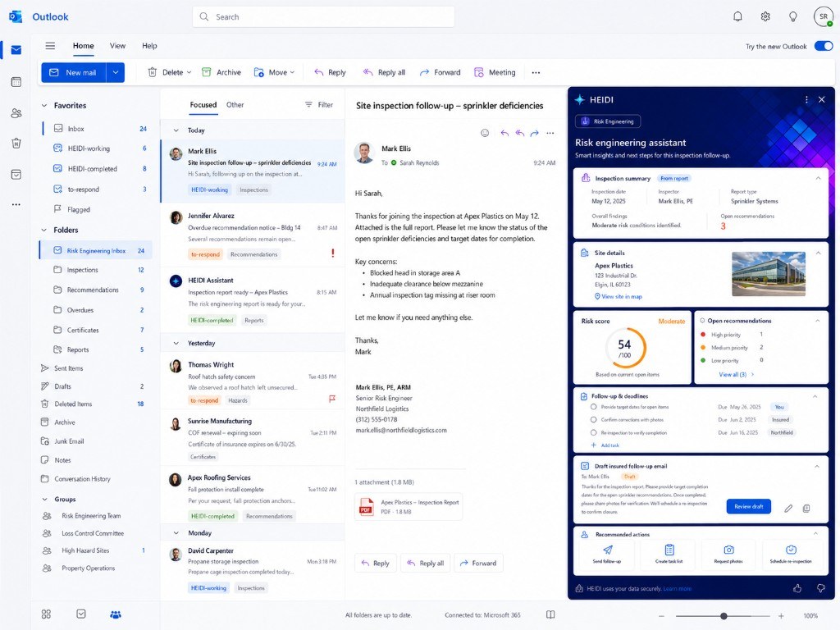Click the zoom out minus button
The height and width of the screenshot is (630, 840).
tap(662, 616)
